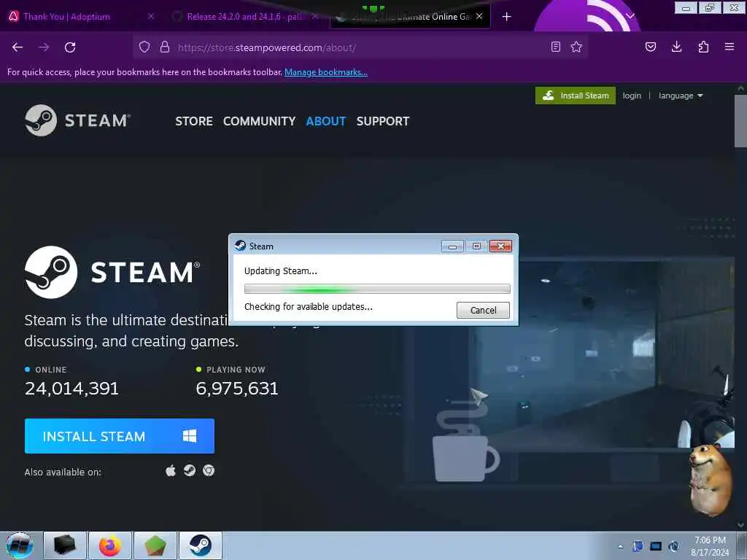This screenshot has width=747, height=560.
Task: Click the PLAYING NOW count 6,975,631
Action: [237, 389]
